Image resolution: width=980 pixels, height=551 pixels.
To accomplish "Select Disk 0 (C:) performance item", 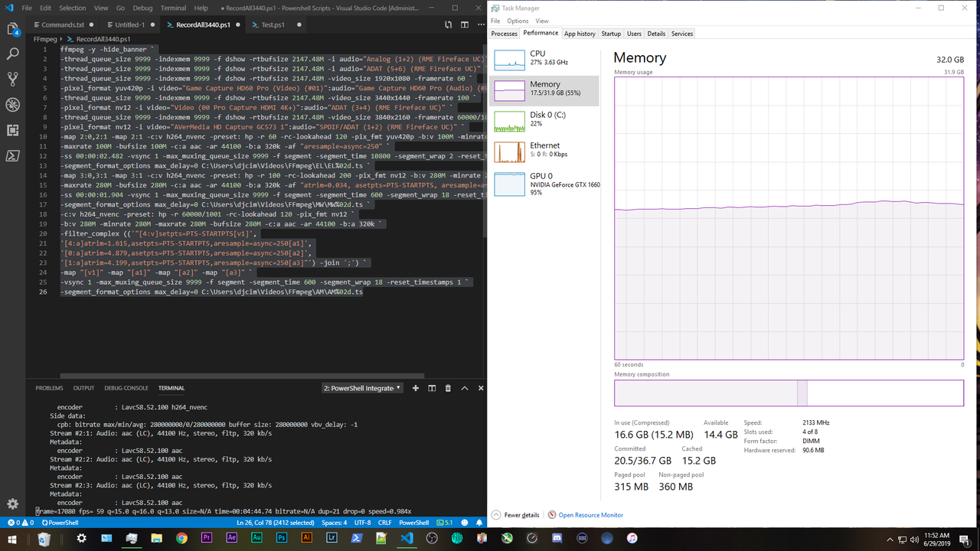I will pos(544,121).
